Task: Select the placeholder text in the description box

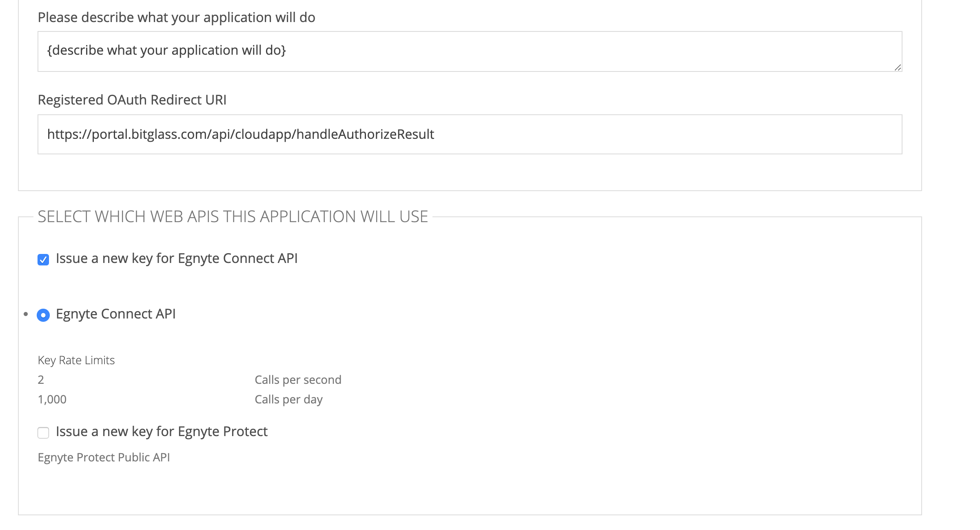Action: click(167, 50)
